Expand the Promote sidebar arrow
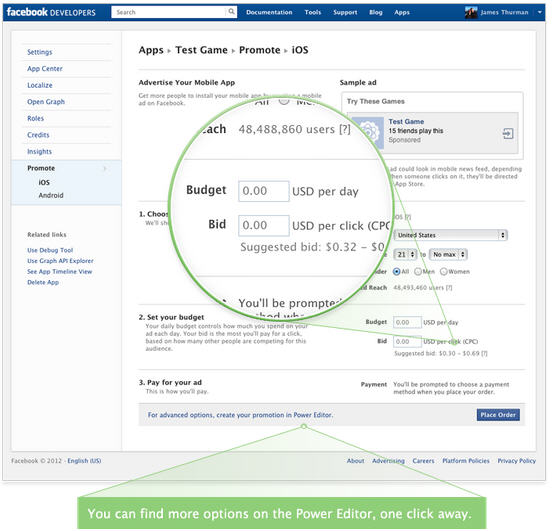 point(105,169)
